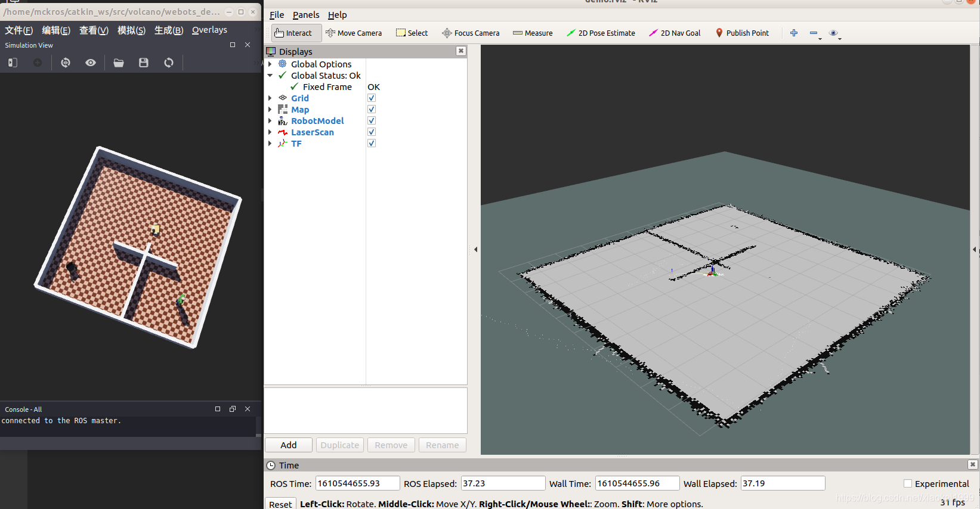Choose the Focus Camera tool
Viewport: 980px width, 509px height.
[471, 33]
